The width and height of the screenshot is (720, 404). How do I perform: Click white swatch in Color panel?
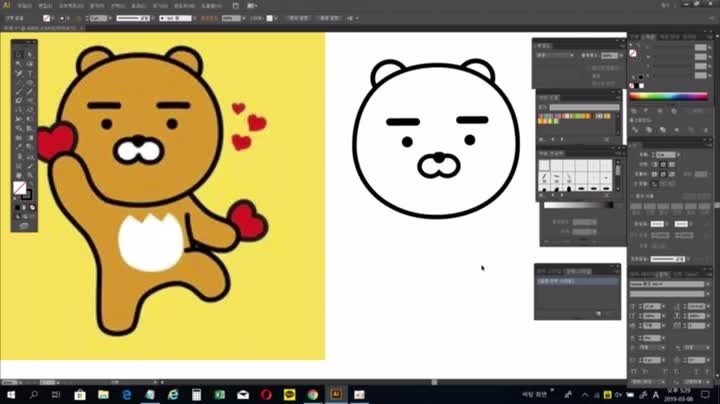point(641,86)
